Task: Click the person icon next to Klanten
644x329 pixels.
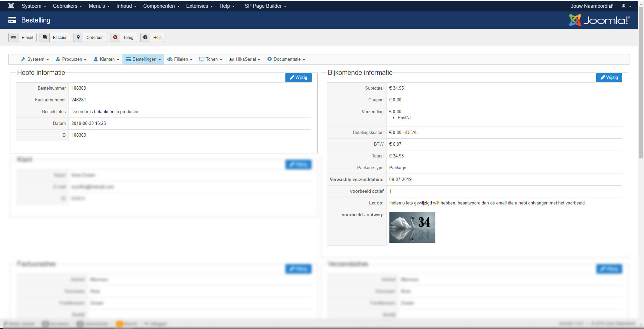Action: [x=96, y=59]
